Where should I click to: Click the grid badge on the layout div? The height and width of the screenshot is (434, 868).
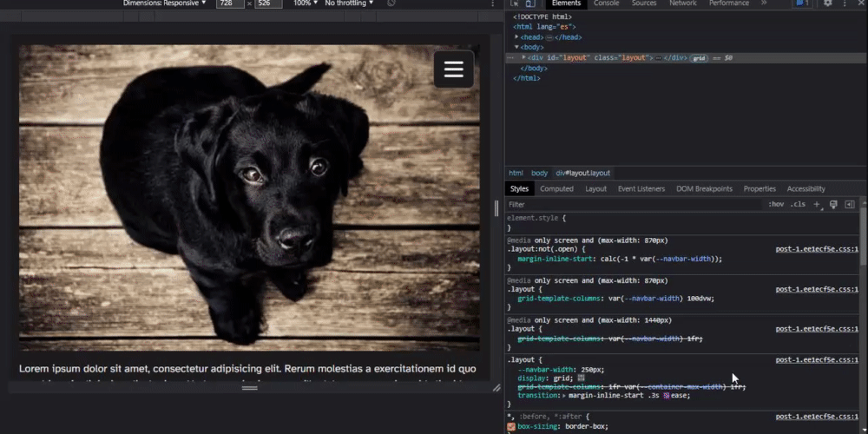click(699, 58)
